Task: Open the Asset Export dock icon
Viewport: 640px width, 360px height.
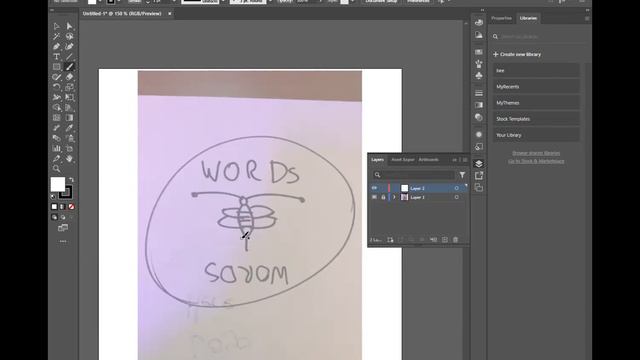Action: [x=479, y=176]
